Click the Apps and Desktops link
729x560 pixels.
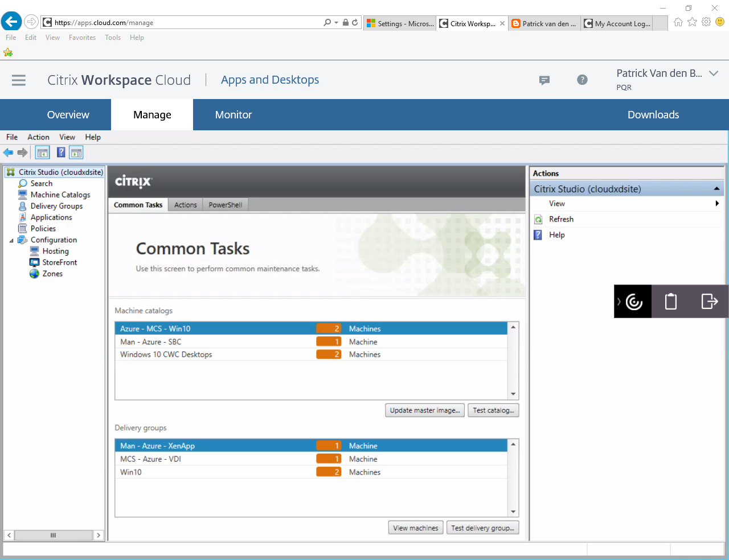[270, 80]
